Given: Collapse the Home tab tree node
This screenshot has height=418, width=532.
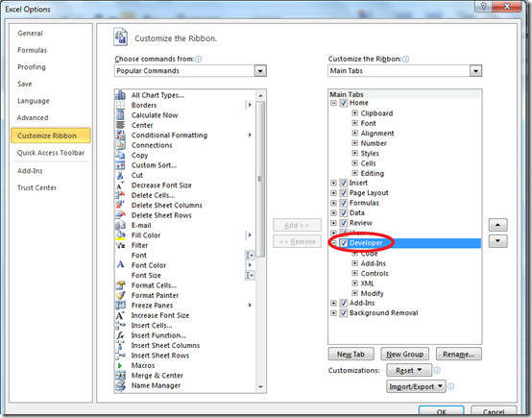Looking at the screenshot, I should click(x=333, y=103).
